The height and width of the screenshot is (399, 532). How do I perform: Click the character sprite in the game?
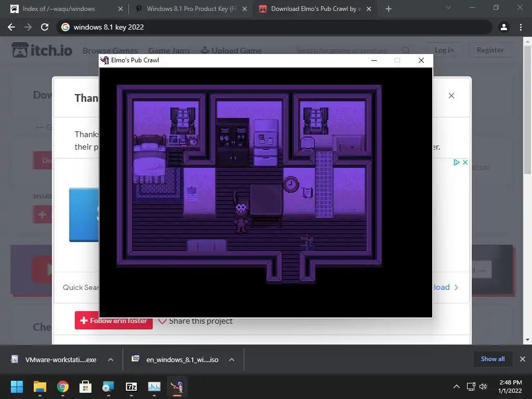tap(241, 217)
